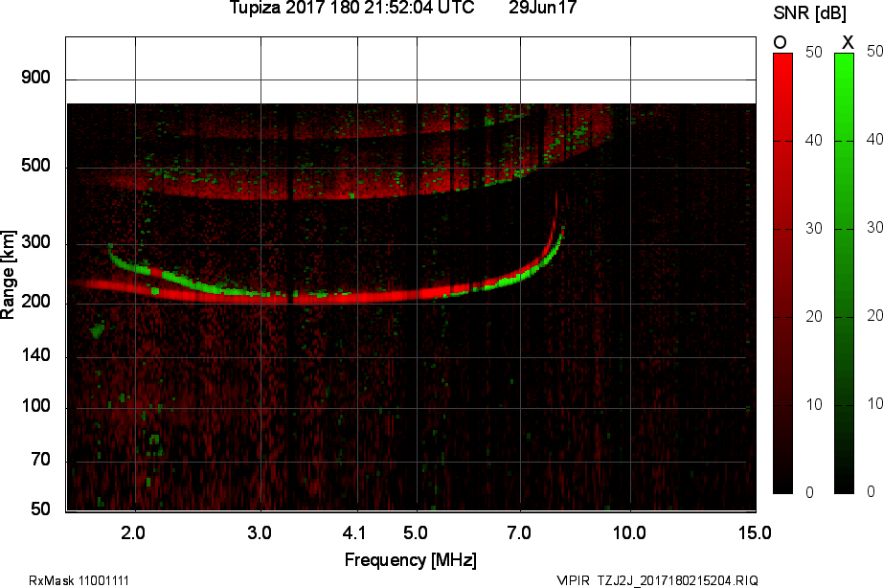The height and width of the screenshot is (588, 883).
Task: Click the 2.0 MHz frequency tick label
Action: tap(133, 532)
